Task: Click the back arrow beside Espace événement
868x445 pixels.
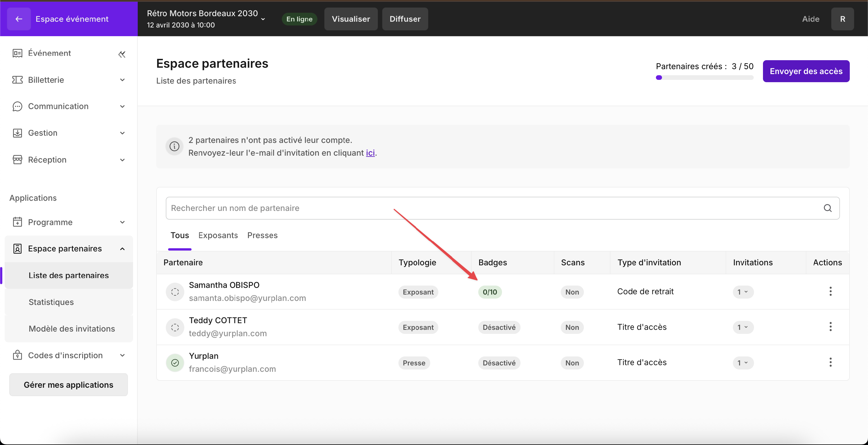Action: coord(19,19)
